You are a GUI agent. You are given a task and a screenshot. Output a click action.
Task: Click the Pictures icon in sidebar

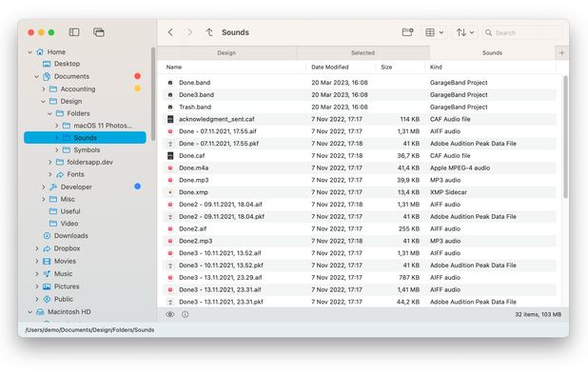pos(47,286)
